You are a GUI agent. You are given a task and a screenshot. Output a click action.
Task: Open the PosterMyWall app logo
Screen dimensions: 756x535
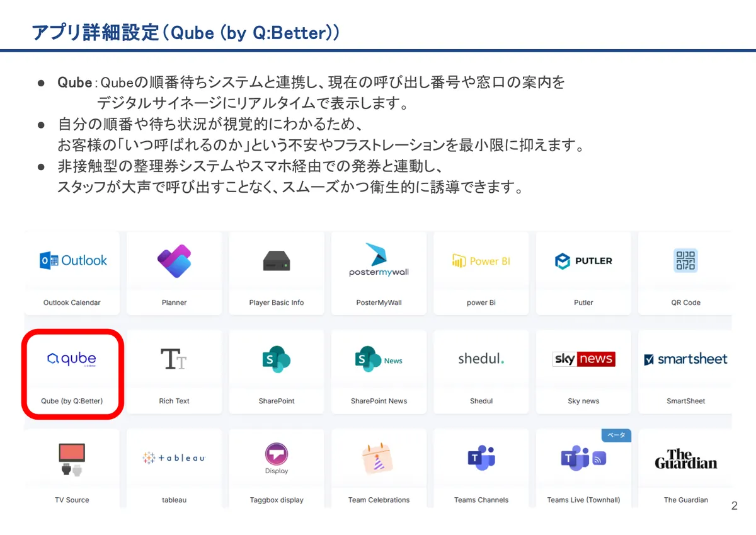379,260
